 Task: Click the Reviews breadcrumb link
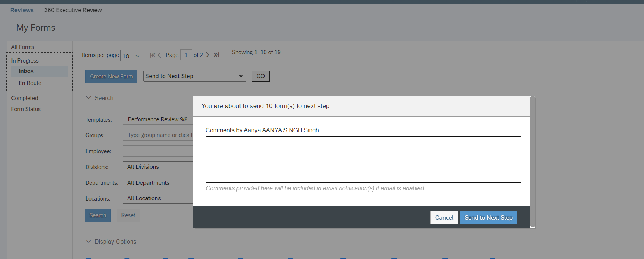pyautogui.click(x=22, y=10)
